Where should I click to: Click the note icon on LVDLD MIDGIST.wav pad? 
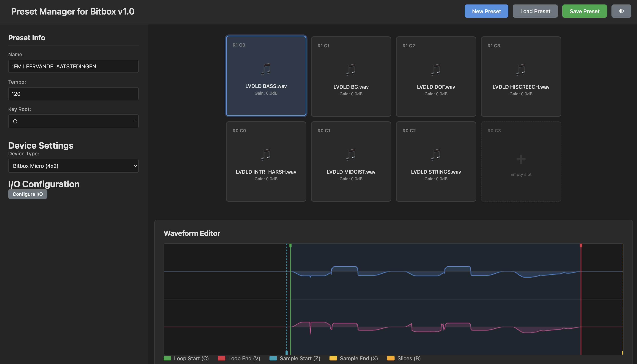pyautogui.click(x=351, y=154)
